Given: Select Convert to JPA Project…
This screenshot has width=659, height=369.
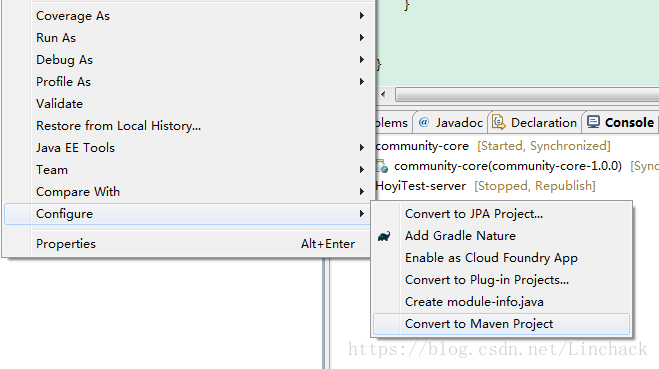Looking at the screenshot, I should [x=501, y=214].
